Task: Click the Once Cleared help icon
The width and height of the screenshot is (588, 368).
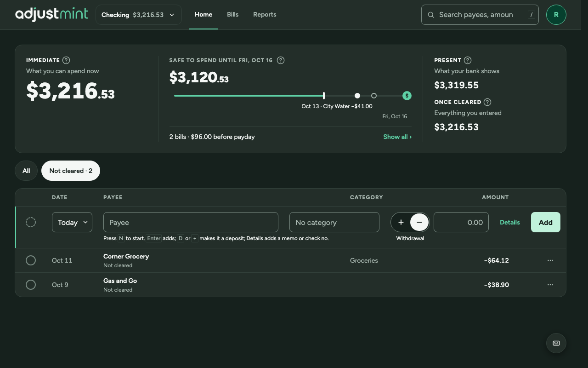Action: click(x=487, y=102)
